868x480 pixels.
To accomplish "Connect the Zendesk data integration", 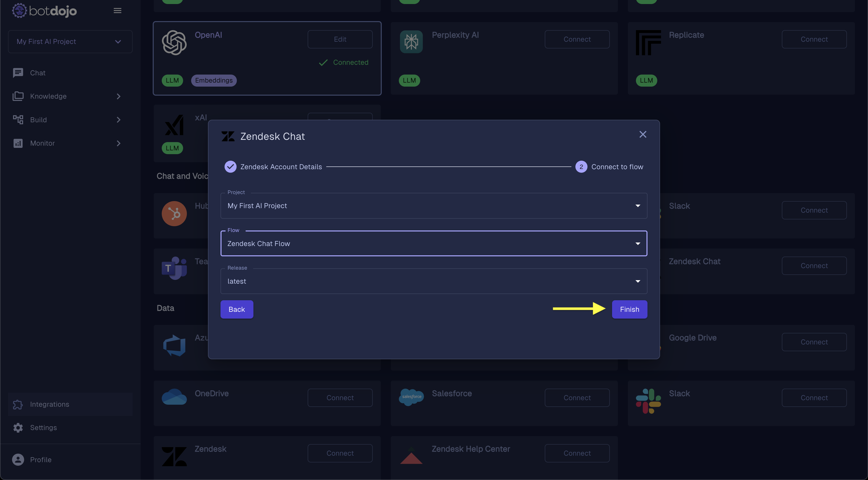I will point(340,453).
